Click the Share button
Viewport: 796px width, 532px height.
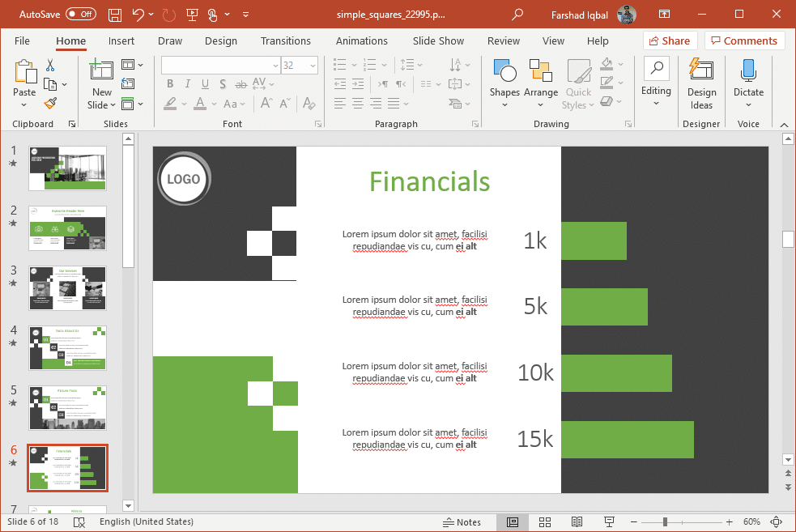coord(670,40)
